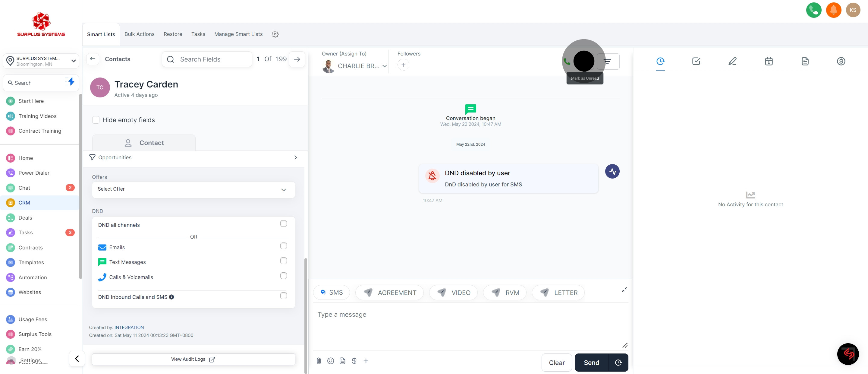Screen dimensions: 868x374
Task: Open the smart lists settings gear
Action: coord(275,34)
